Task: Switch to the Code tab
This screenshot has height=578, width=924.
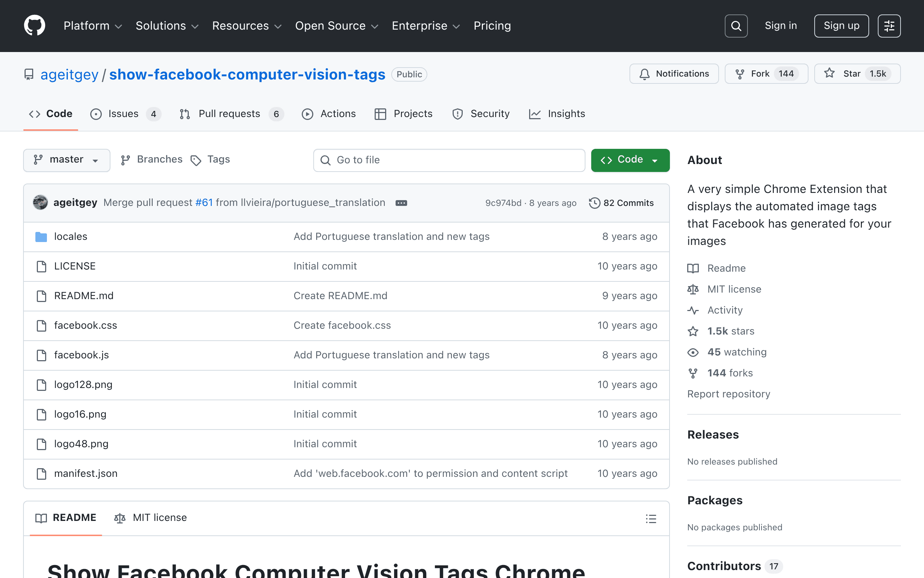Action: pos(51,114)
